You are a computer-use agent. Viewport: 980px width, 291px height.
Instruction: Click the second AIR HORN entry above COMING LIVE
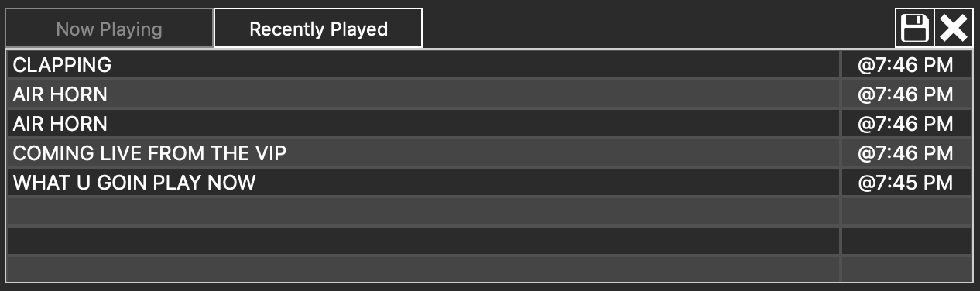[423, 124]
